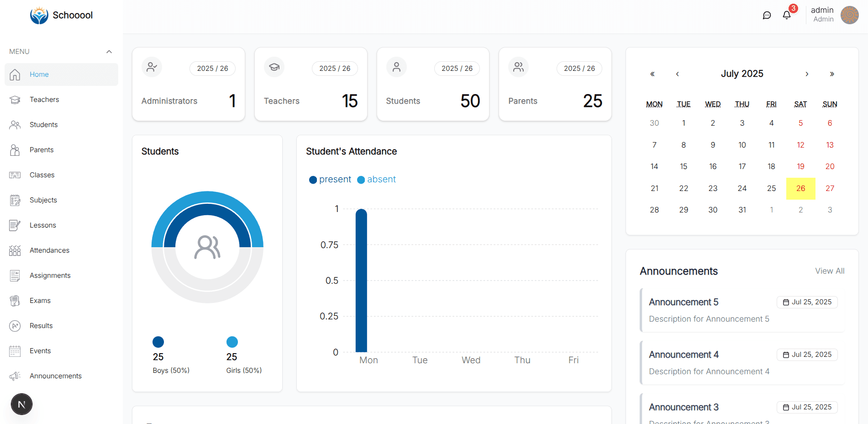Viewport: 868px width, 424px height.
Task: Jump to previous year with double-left arrow
Action: click(x=652, y=74)
